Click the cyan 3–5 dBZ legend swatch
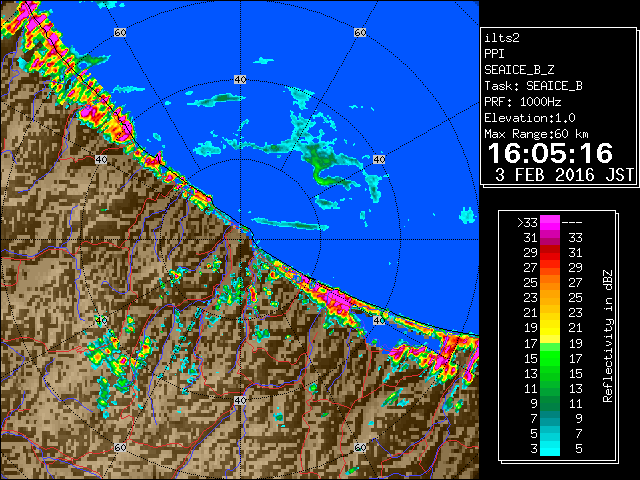This screenshot has width=640, height=480. (550, 448)
